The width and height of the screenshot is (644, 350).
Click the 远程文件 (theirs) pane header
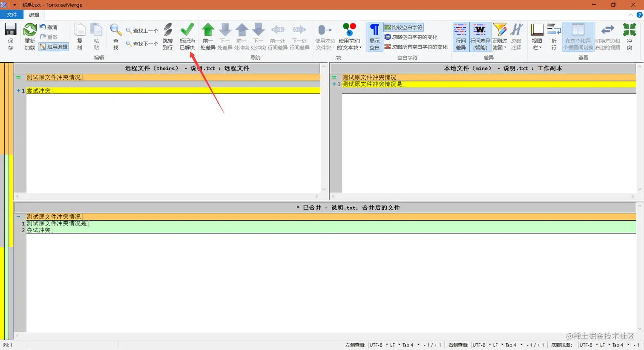point(167,68)
